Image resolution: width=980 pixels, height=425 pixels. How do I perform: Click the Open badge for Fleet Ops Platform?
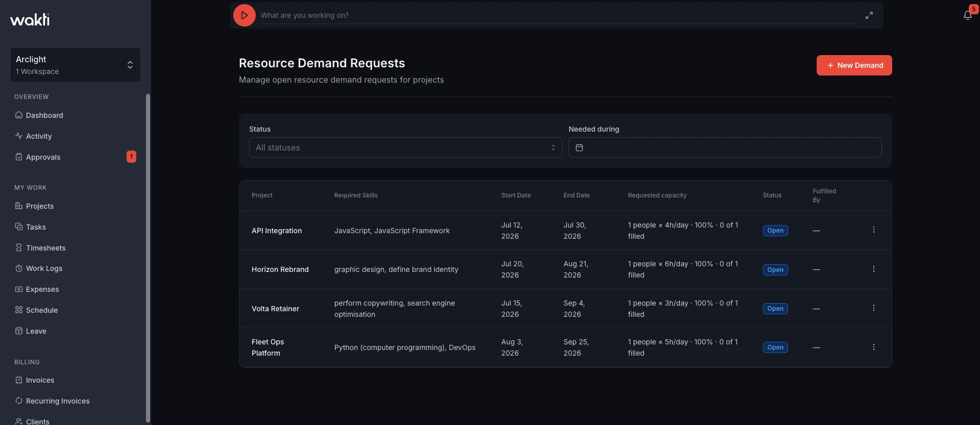(775, 347)
